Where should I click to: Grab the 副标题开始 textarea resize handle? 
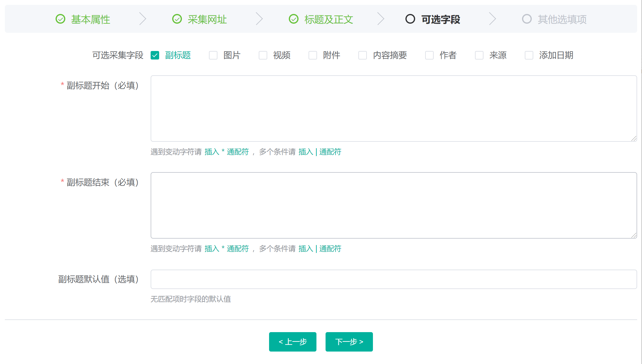(x=634, y=139)
